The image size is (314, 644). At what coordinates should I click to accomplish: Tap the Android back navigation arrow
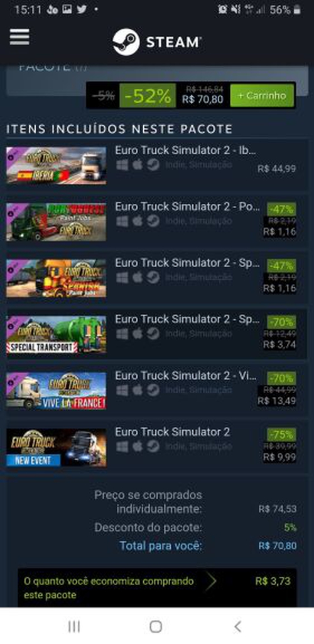pos(237,626)
